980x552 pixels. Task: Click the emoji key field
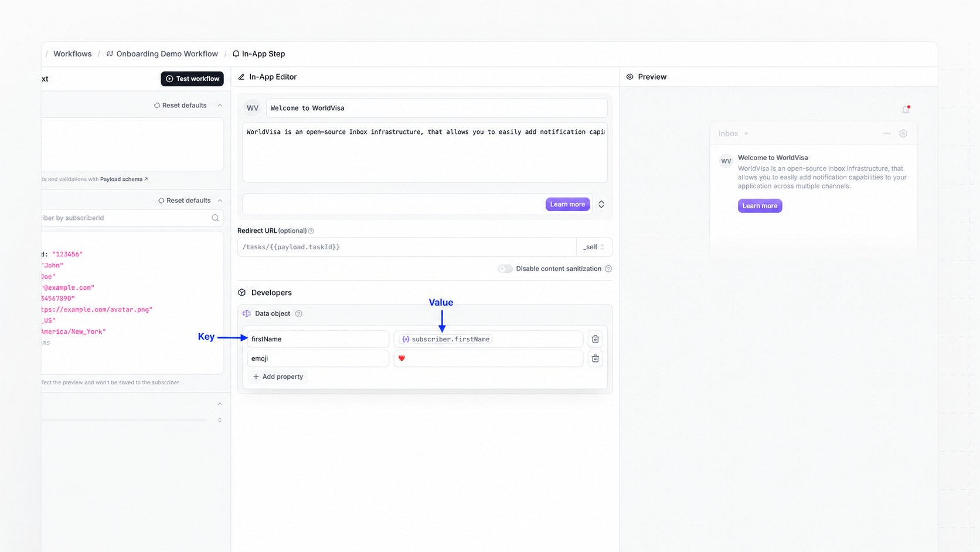point(318,358)
